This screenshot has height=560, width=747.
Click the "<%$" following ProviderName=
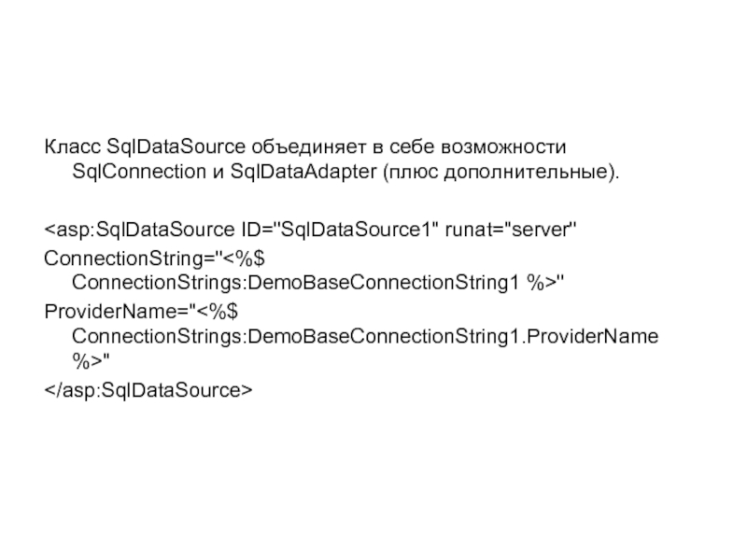coord(211,307)
